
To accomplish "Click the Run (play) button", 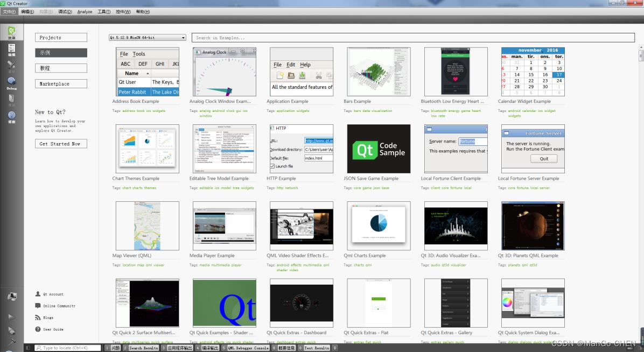I will pos(11,317).
